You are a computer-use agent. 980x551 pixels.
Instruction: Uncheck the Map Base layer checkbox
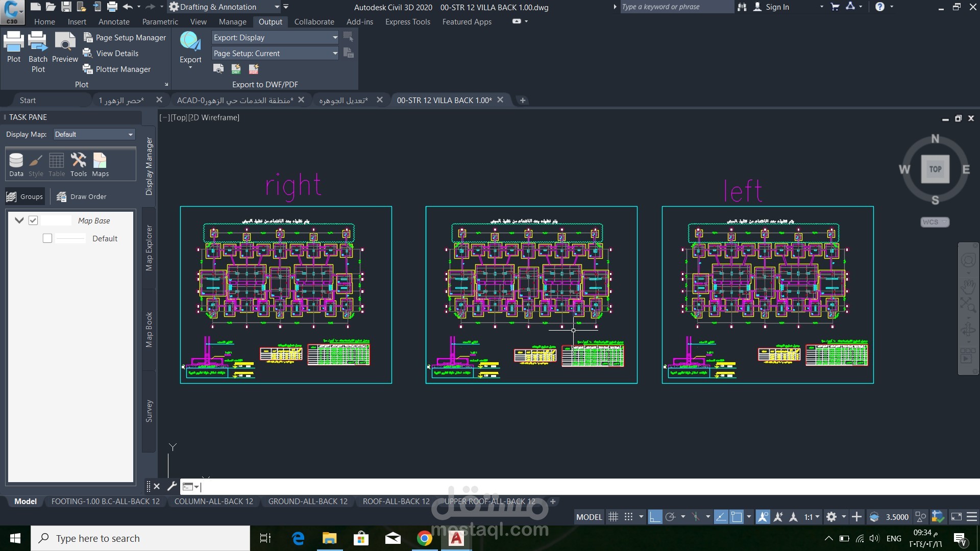(33, 220)
